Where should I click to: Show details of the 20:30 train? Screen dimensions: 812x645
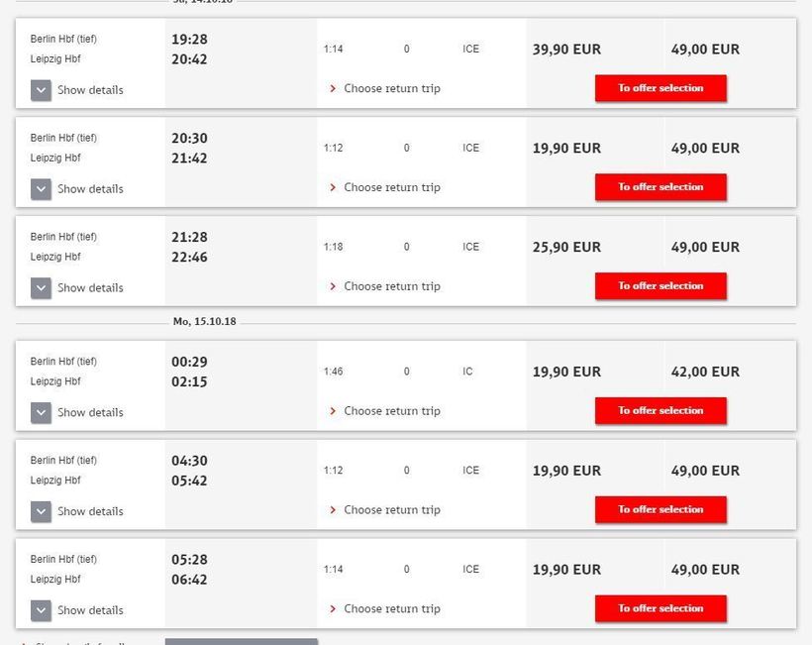(x=41, y=189)
